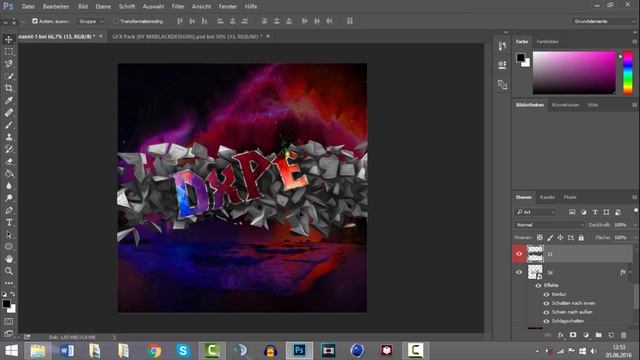Open the Deckkraft opacity dropdown arrow
The height and width of the screenshot is (360, 640).
click(x=635, y=225)
